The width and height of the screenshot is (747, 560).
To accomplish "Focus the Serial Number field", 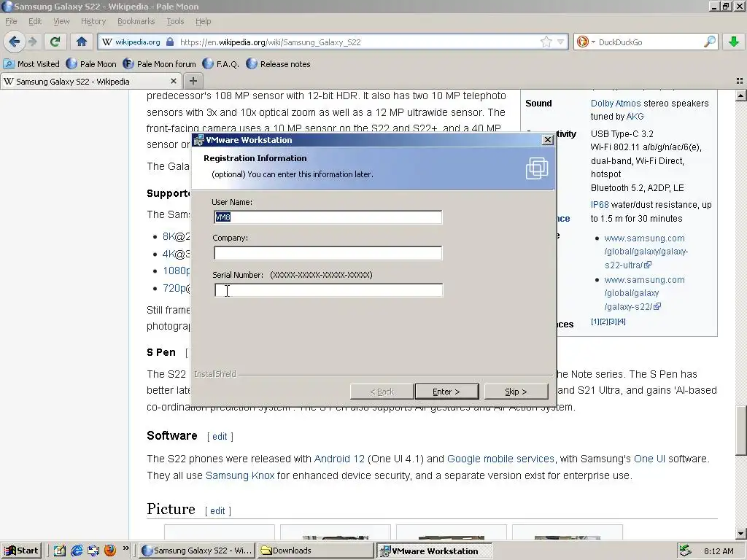I will coord(329,290).
